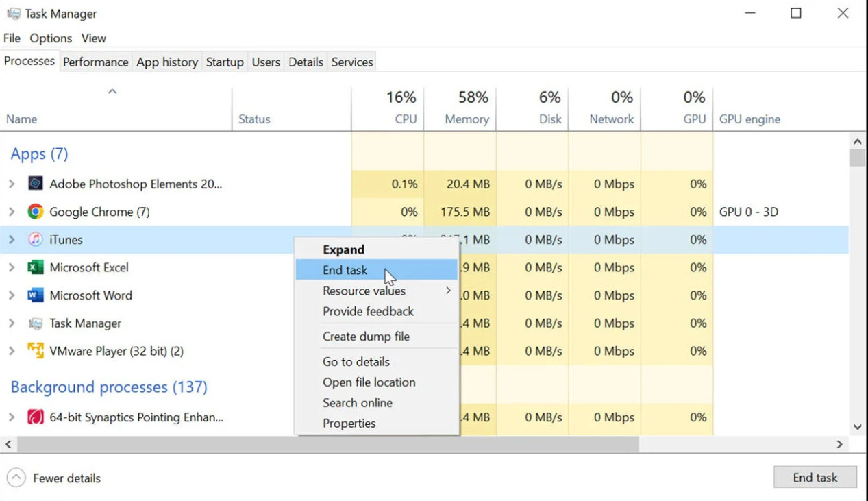Open the View menu
Screen dimensions: 868x501
point(94,38)
